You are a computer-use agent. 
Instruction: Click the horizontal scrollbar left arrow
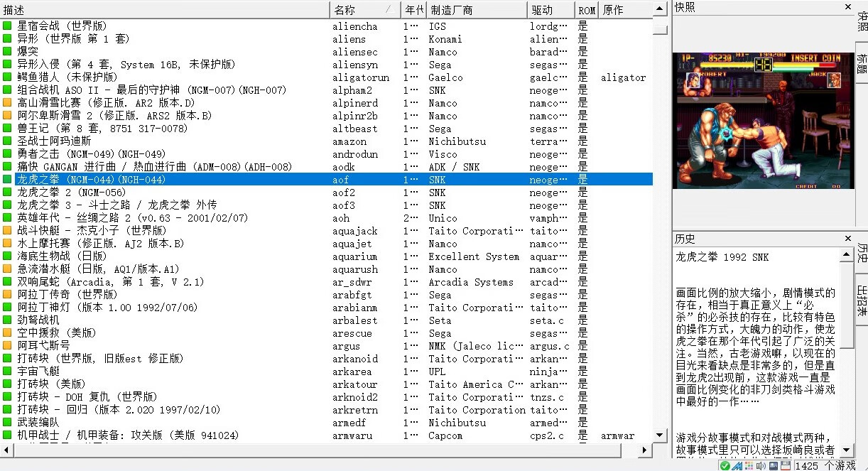tap(6, 450)
